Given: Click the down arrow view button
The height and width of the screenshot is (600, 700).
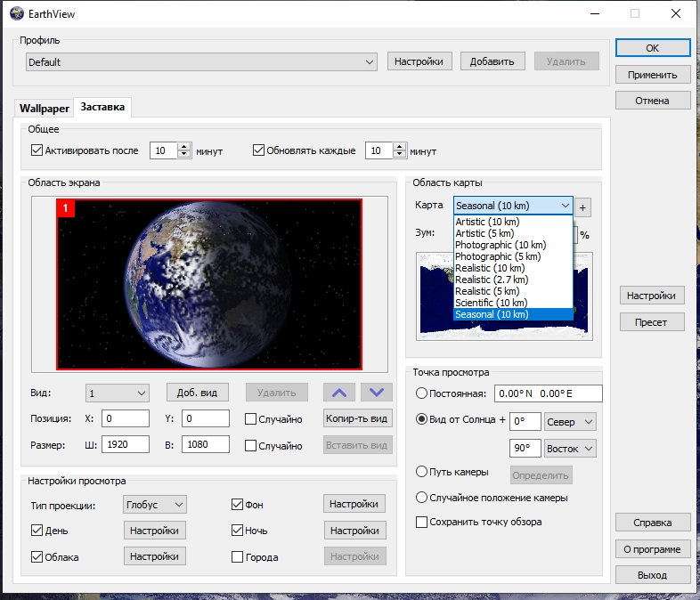Looking at the screenshot, I should tap(377, 393).
